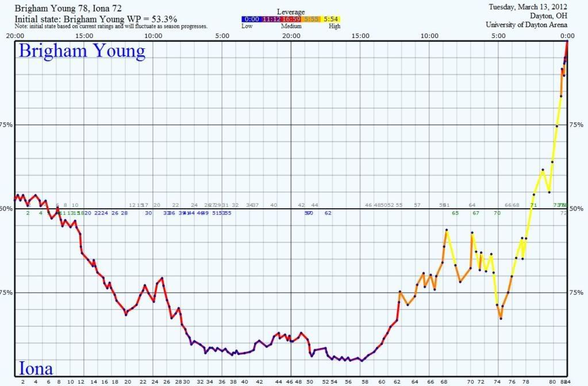This screenshot has height=386, width=588.
Task: Click the blue Iona score label '28'
Action: [124, 213]
